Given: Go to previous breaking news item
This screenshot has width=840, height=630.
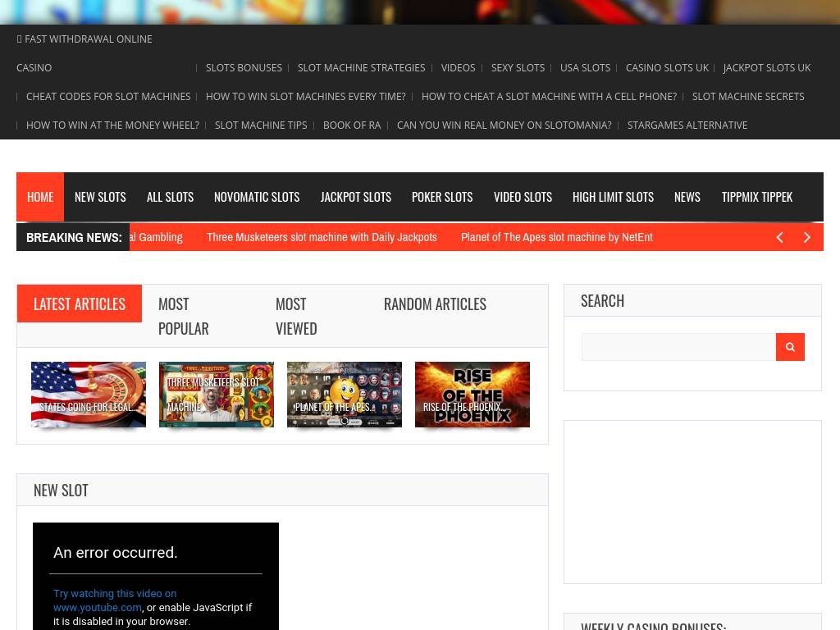Looking at the screenshot, I should tap(779, 237).
